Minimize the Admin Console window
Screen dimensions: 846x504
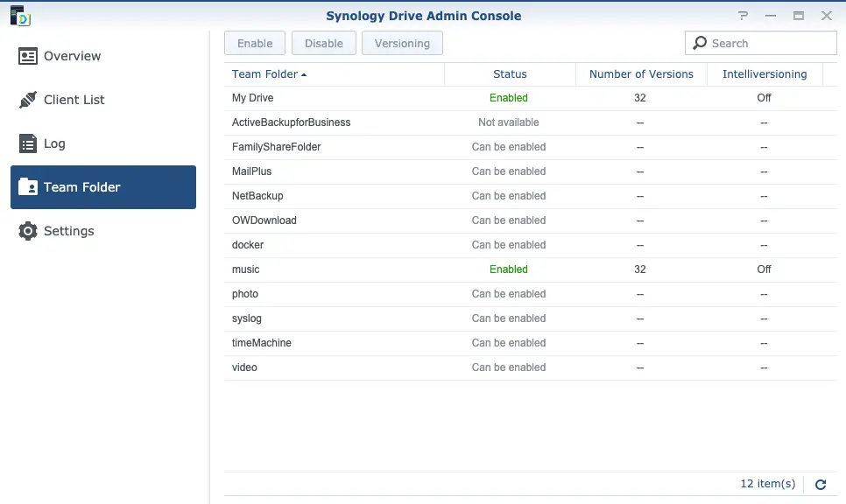(x=771, y=16)
